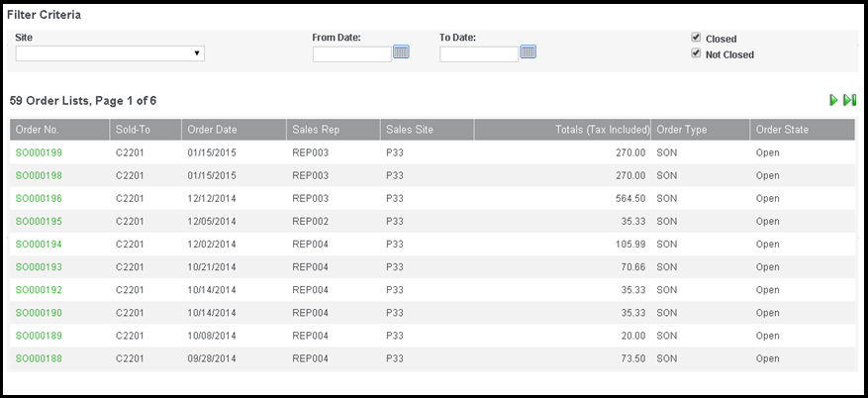Image resolution: width=868 pixels, height=398 pixels.
Task: Click the Sales Rep column header
Action: tap(315, 130)
